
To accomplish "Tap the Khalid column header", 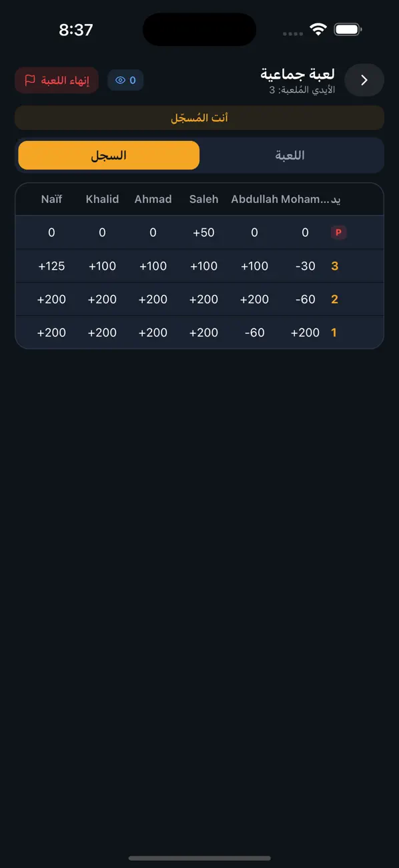I will (102, 199).
